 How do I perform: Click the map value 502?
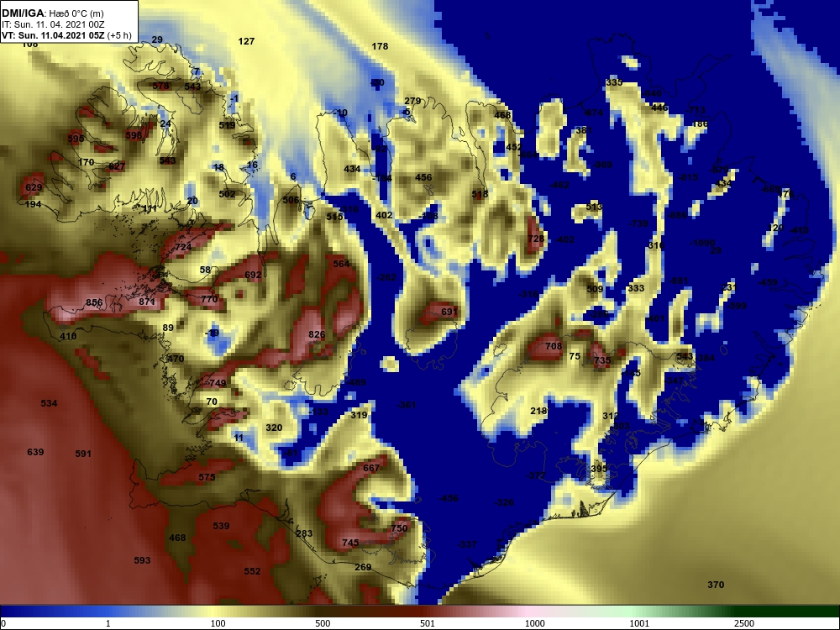point(227,194)
